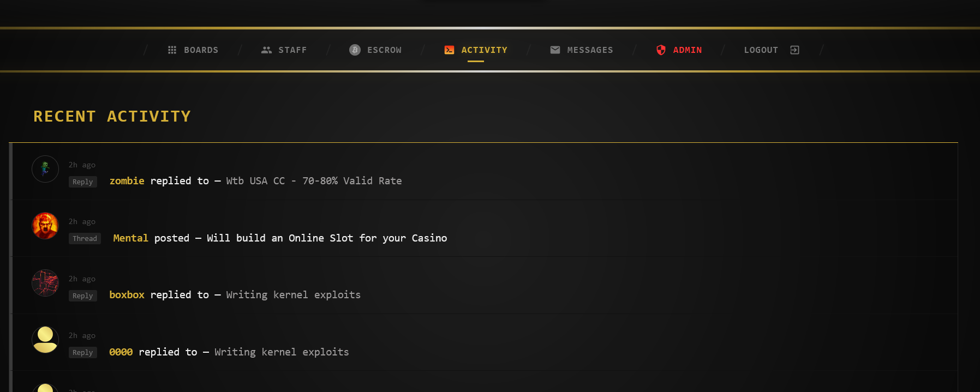Click the Reply tag in zombie's row
The height and width of the screenshot is (392, 980).
click(x=83, y=182)
